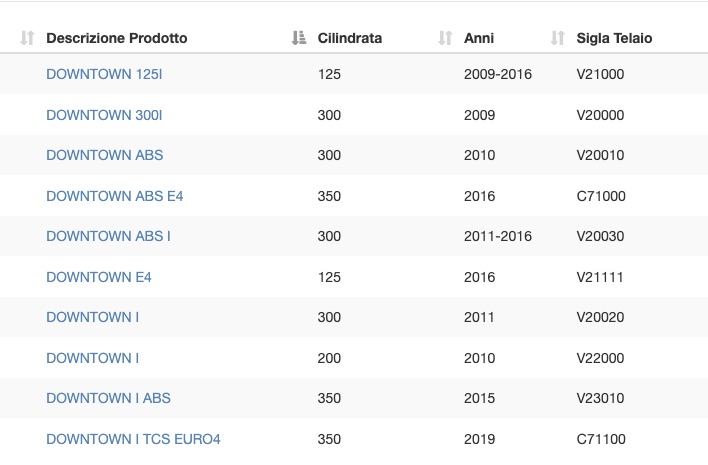Click 2010 year in DOWNTOWN ABS row
Image resolution: width=708 pixels, height=465 pixels.
coord(479,155)
